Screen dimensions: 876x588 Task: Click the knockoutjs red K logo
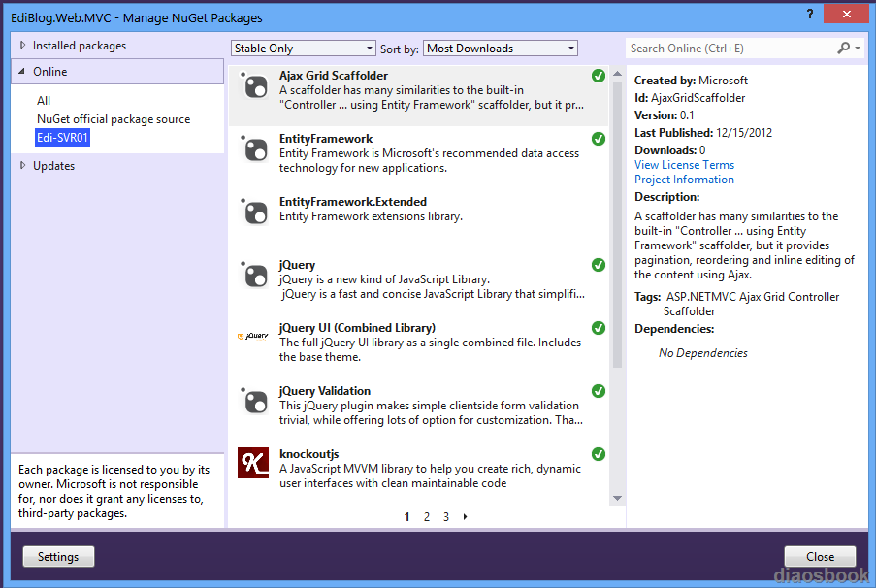pos(253,463)
